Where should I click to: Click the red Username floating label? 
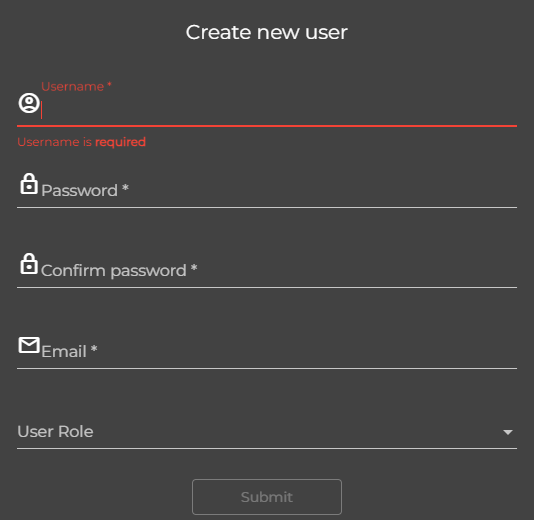coord(76,86)
